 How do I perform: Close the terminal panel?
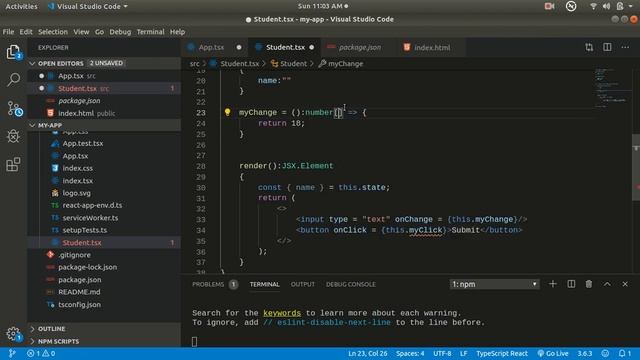(625, 284)
